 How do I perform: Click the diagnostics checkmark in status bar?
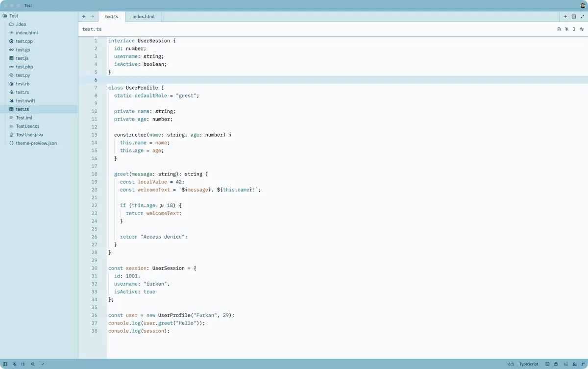click(x=43, y=364)
